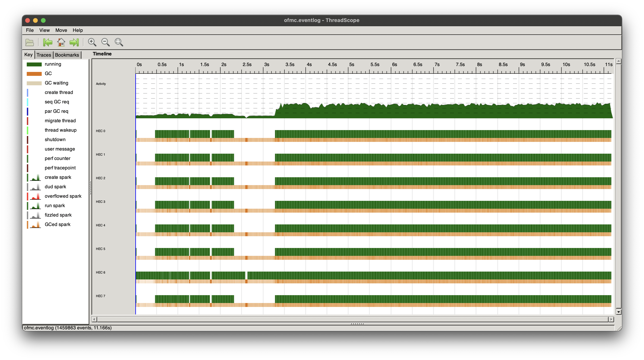Viewport: 644px width, 360px height.
Task: Click the HEC 6 running bar
Action: pos(375,275)
